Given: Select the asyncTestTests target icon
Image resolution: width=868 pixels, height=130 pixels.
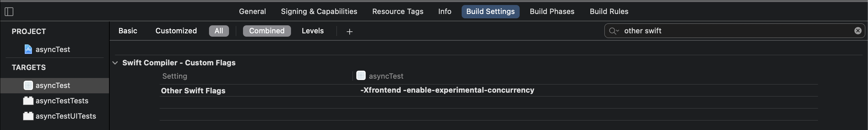Looking at the screenshot, I should point(28,101).
